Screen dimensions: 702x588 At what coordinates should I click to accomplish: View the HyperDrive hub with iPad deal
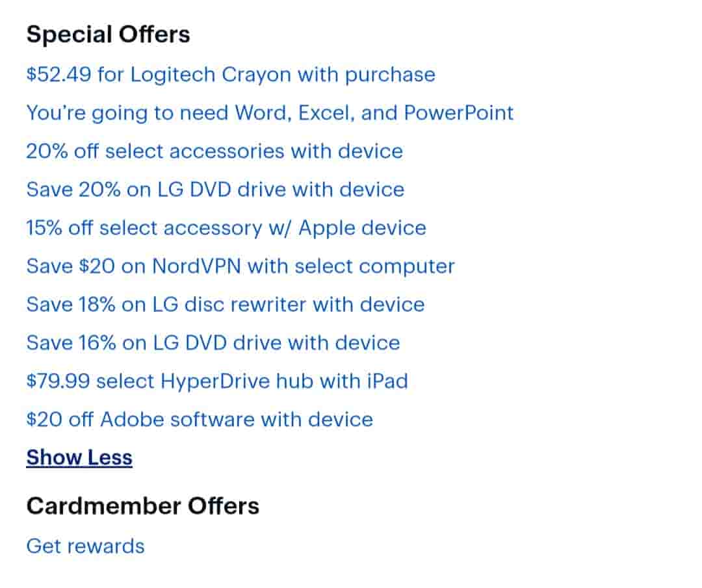coord(217,381)
